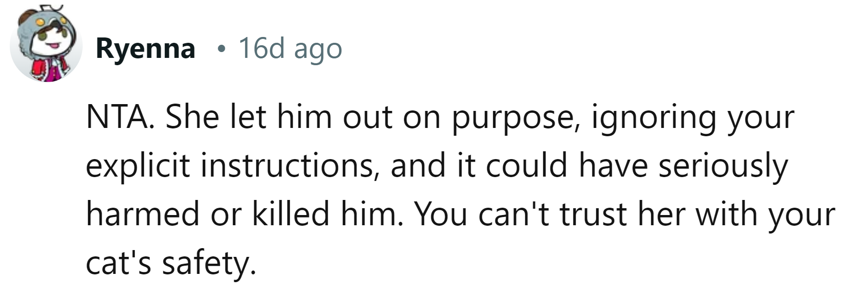This screenshot has width=868, height=288.
Task: Click Ryenna's snoo avatar image
Action: (46, 46)
